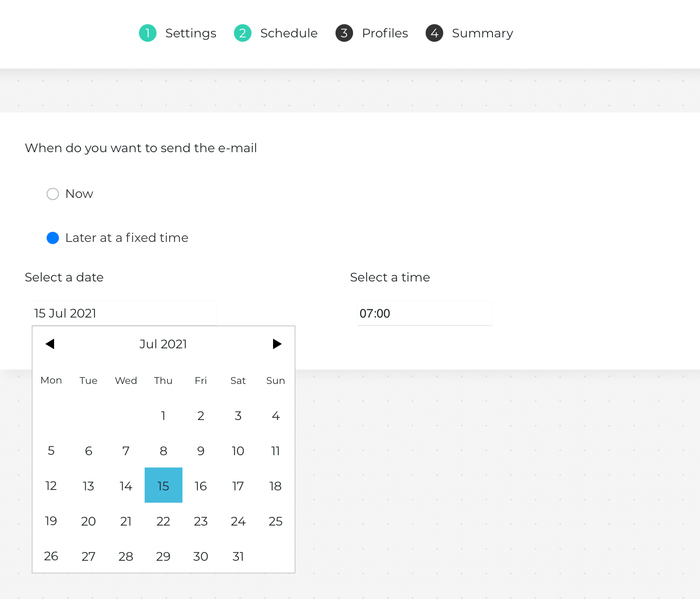
Task: Open the Summary step
Action: point(482,33)
